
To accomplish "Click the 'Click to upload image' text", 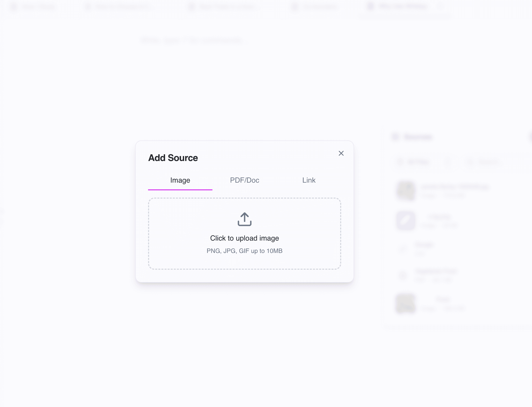I will (244, 238).
